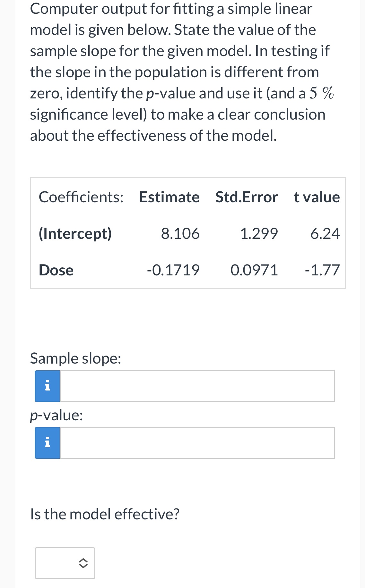
Task: Select the Estimate column header
Action: [169, 197]
